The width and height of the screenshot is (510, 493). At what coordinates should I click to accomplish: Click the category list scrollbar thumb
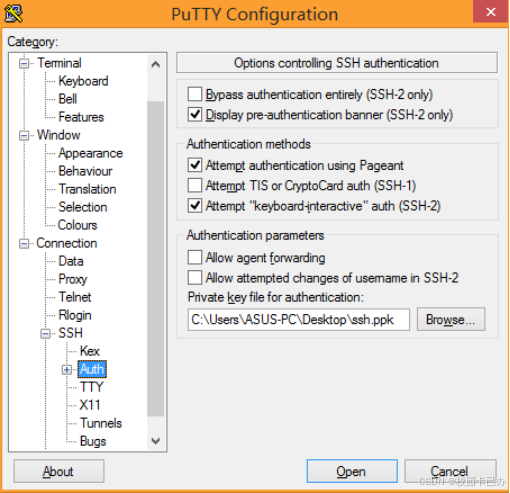155,258
